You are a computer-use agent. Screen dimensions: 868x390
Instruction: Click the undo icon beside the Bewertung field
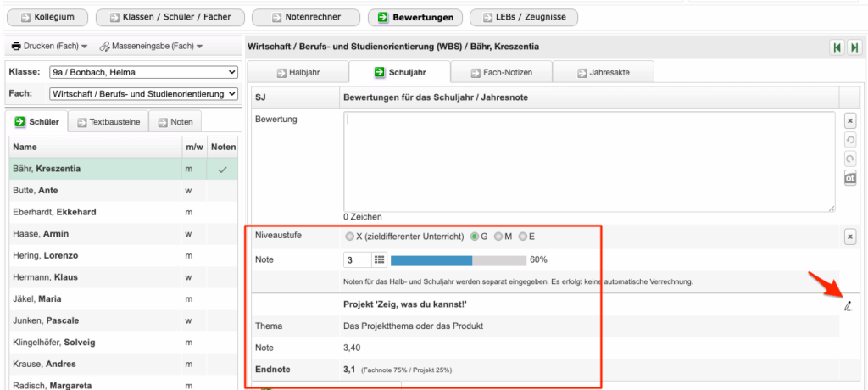[849, 140]
